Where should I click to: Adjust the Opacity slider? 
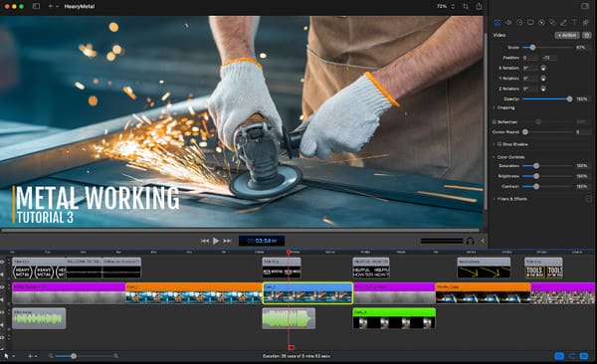tap(547, 99)
